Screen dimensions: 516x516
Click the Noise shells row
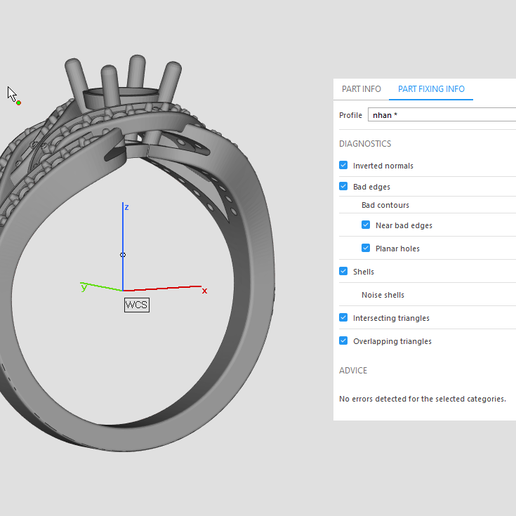[x=427, y=295]
